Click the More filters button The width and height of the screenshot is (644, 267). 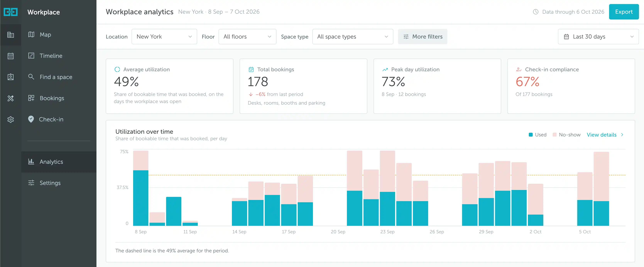(x=423, y=37)
